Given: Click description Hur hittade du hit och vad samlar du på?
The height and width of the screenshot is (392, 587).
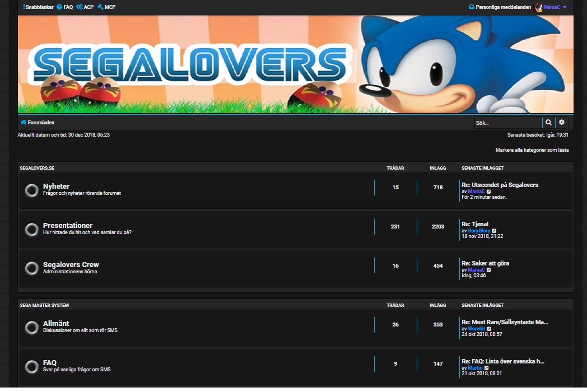Looking at the screenshot, I should [x=87, y=232].
